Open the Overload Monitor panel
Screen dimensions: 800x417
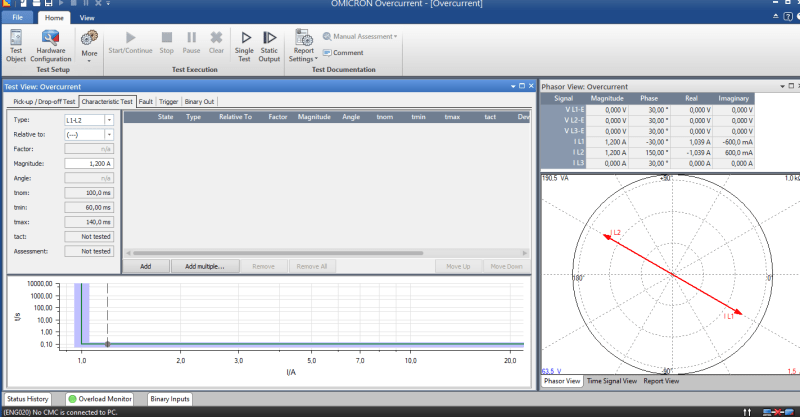(100, 399)
